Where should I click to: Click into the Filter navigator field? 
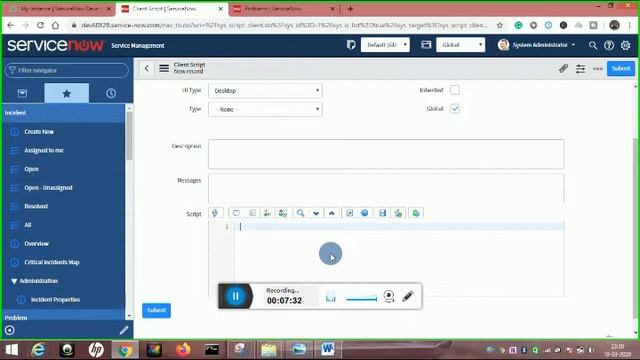pyautogui.click(x=67, y=70)
